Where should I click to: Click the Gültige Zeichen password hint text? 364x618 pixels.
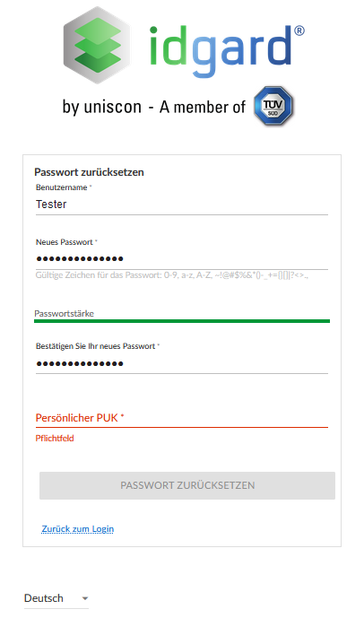tap(172, 275)
